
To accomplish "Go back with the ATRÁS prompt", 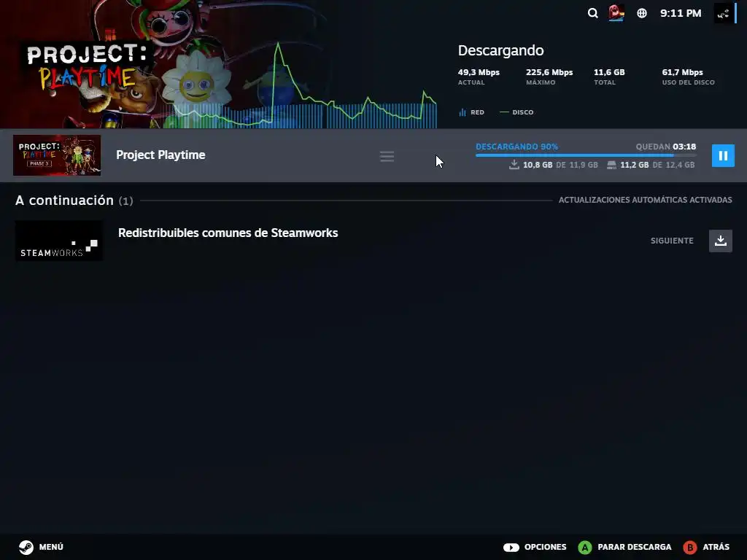I will pyautogui.click(x=706, y=547).
